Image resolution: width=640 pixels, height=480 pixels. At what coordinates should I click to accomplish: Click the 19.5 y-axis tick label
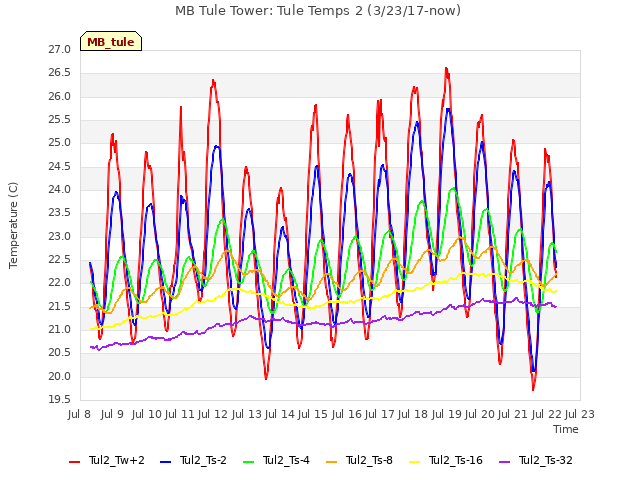pyautogui.click(x=60, y=400)
